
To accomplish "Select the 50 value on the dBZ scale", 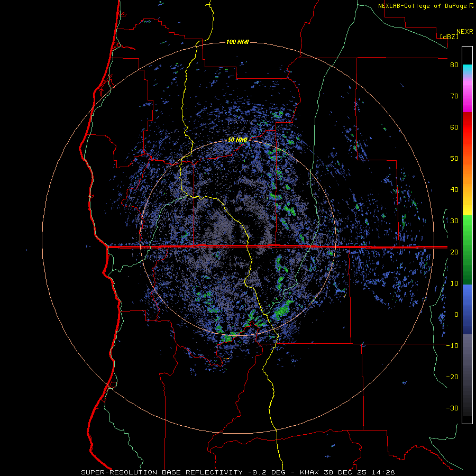I will tap(454, 159).
